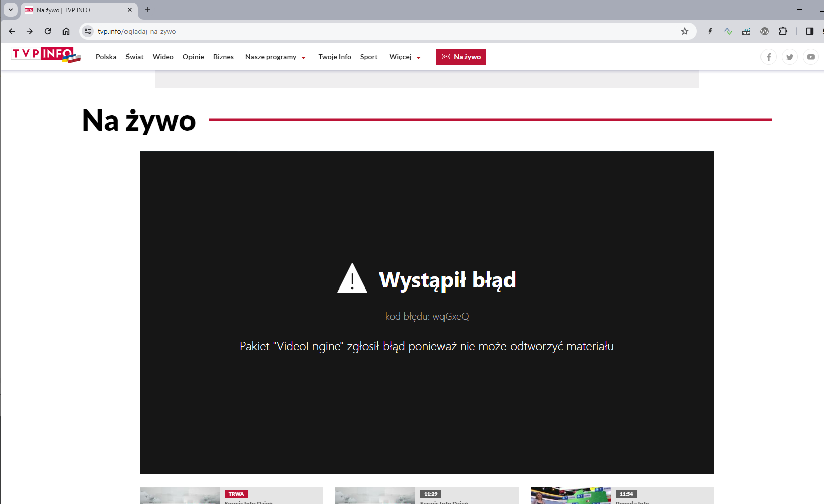The image size is (824, 504).
Task: Click the lightning bolt extension icon
Action: [710, 31]
